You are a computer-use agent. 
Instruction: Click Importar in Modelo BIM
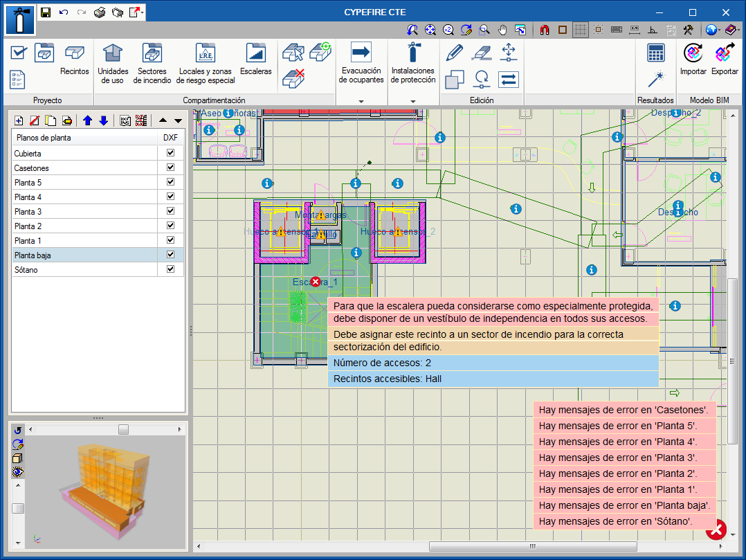pos(693,60)
